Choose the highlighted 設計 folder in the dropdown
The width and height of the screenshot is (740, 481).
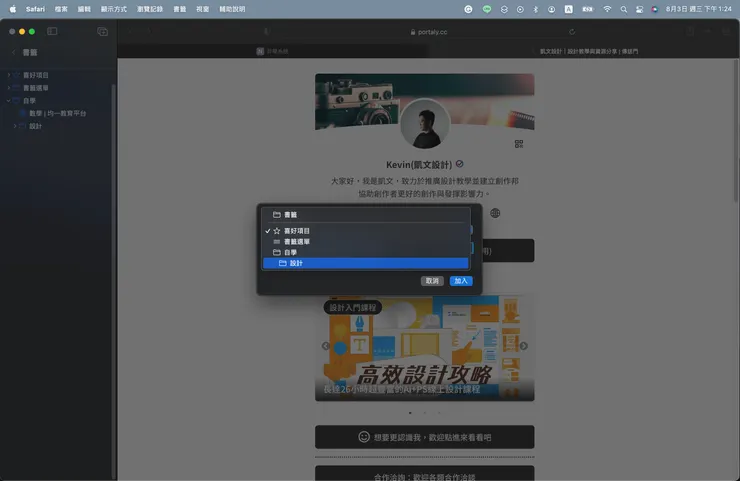pos(366,263)
